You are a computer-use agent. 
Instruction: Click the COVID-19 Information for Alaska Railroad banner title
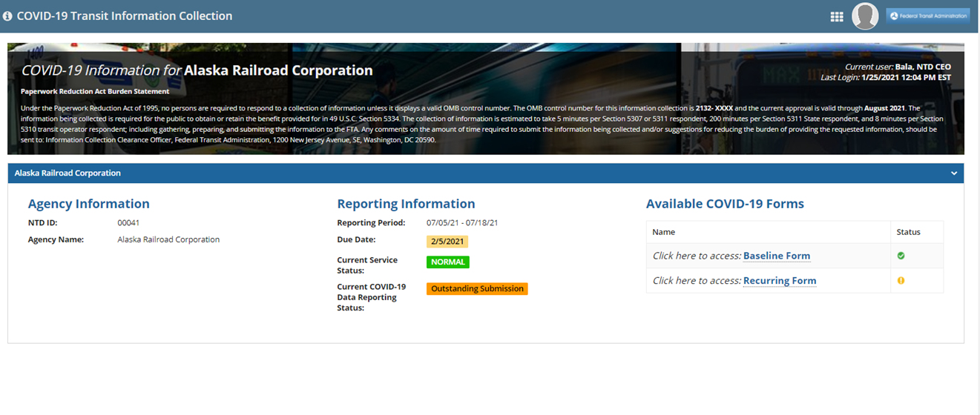[x=197, y=71]
